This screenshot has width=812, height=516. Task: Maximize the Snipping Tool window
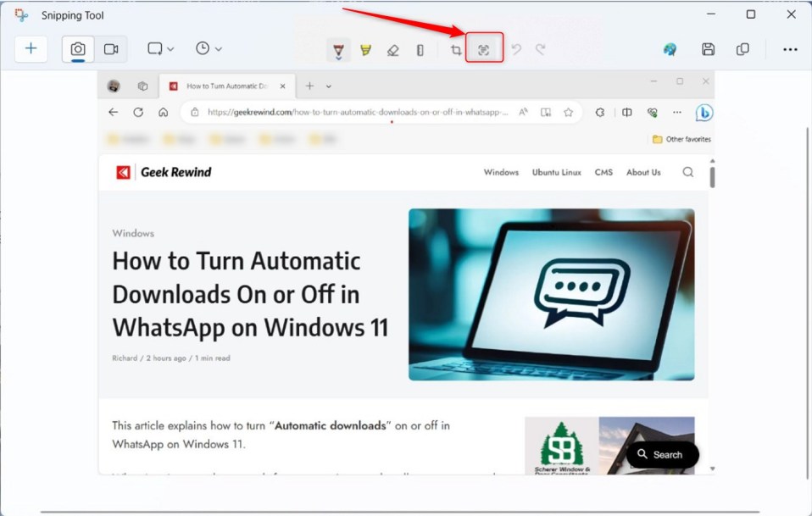tap(751, 14)
